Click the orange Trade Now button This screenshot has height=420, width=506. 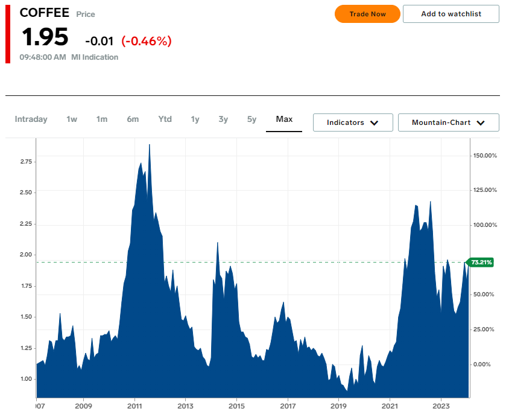(x=367, y=14)
